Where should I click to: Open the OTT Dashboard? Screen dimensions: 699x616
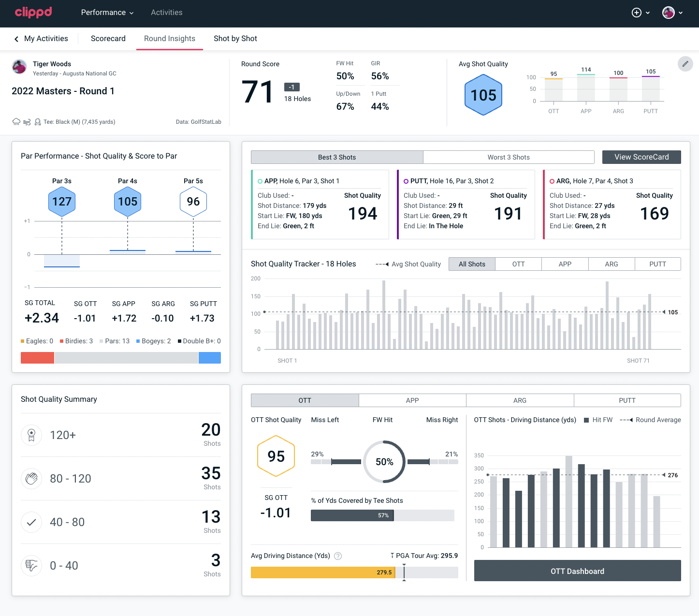point(577,571)
